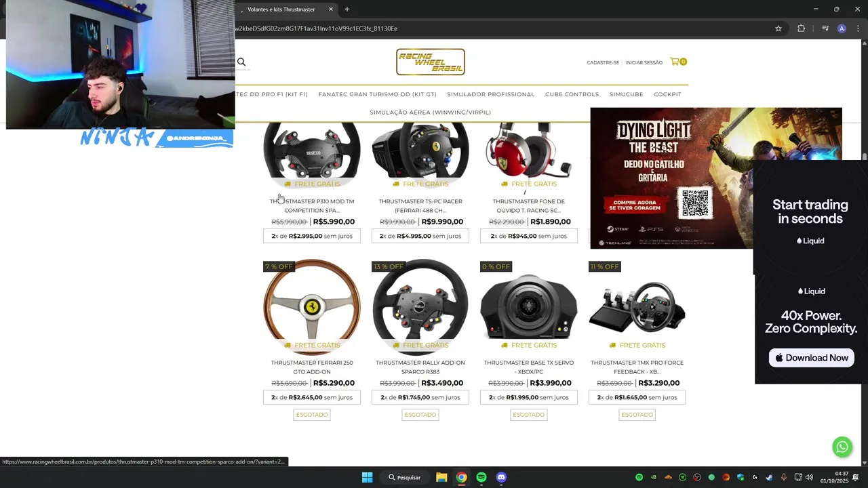Close the Volantes e kits Thrustmaster tab
The width and height of the screenshot is (868, 488).
(x=331, y=9)
